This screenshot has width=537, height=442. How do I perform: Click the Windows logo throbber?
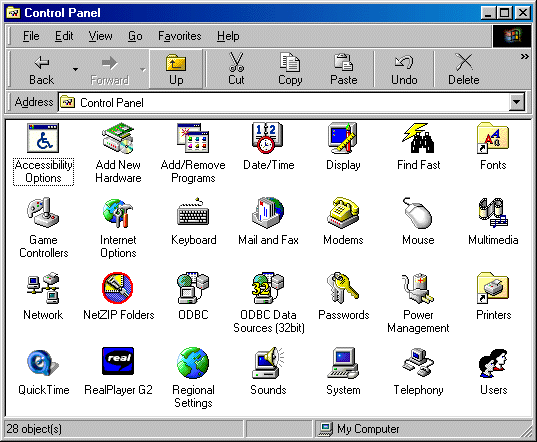512,36
